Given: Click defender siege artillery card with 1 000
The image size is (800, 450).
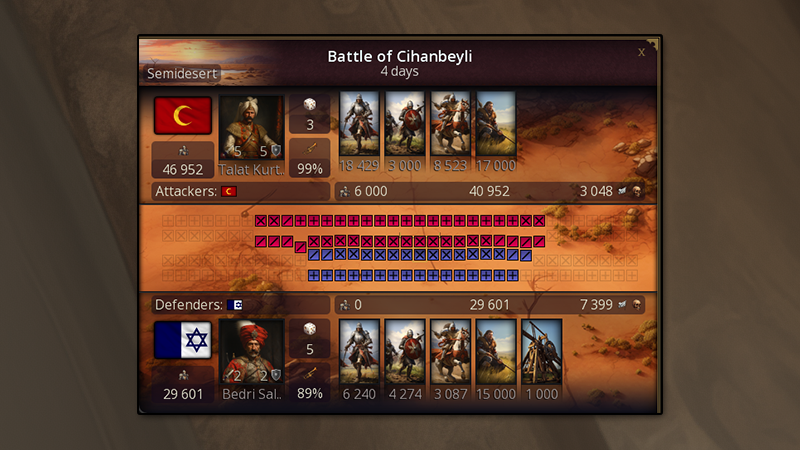Looking at the screenshot, I should (x=541, y=352).
